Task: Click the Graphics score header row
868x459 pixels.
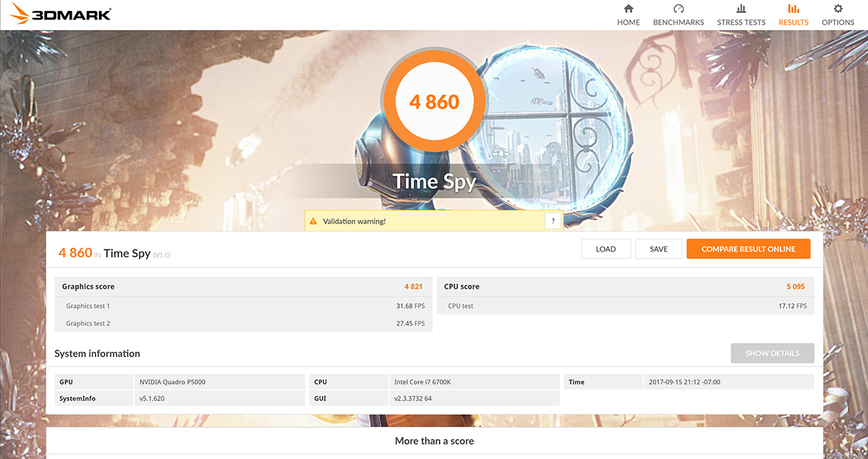Action: (x=243, y=286)
